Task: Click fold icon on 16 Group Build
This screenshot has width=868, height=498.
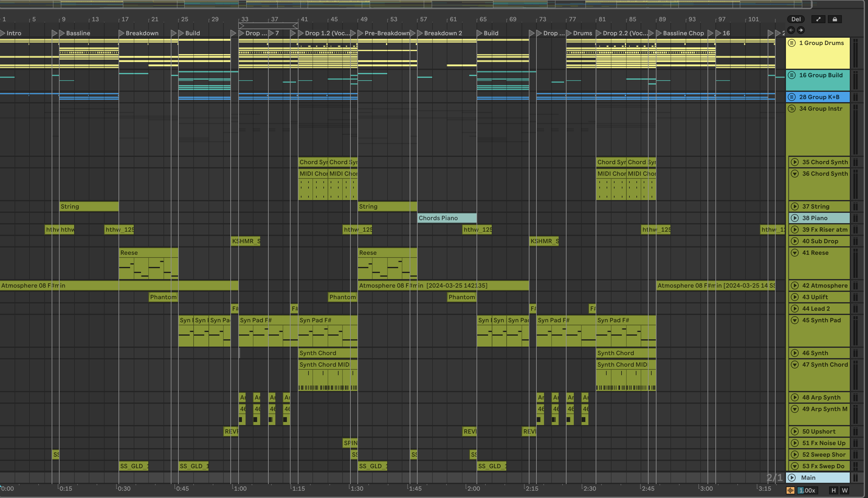Action: coord(792,75)
